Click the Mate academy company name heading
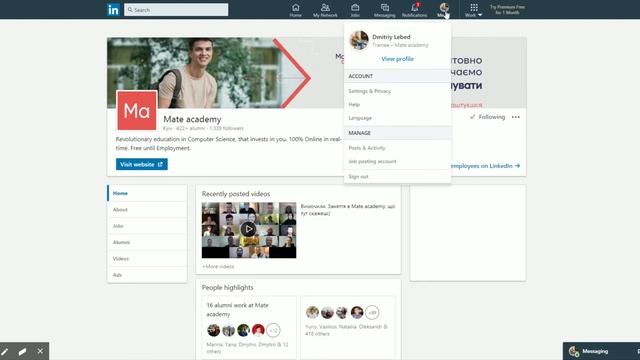This screenshot has width=640, height=360. (x=192, y=119)
